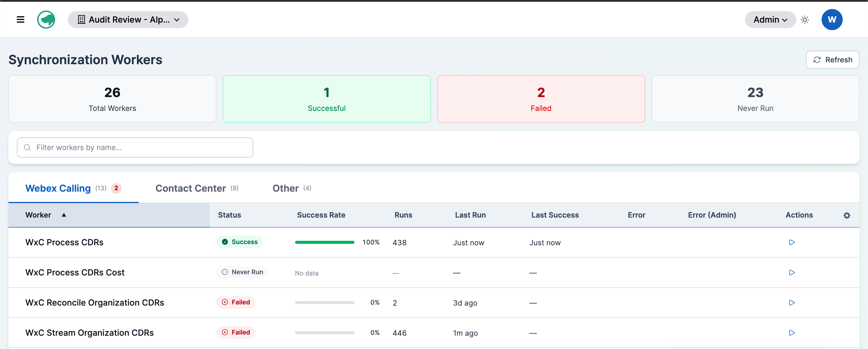Select the Never Run summary card
Image resolution: width=868 pixels, height=349 pixels.
[x=755, y=99]
